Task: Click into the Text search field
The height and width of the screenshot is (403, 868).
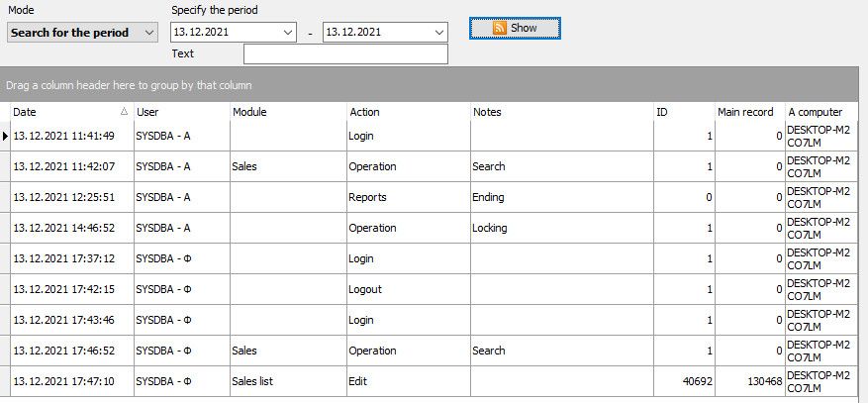Action: 345,54
